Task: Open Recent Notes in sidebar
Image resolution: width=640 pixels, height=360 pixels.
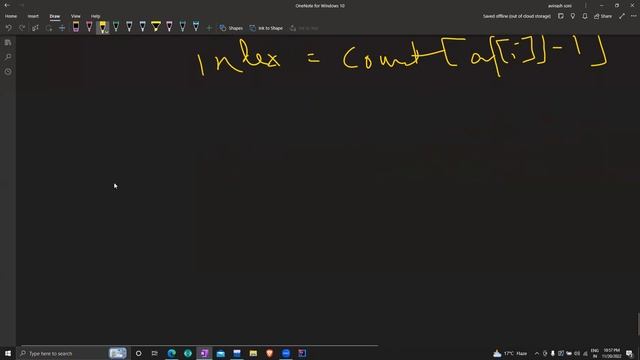Action: [x=8, y=71]
